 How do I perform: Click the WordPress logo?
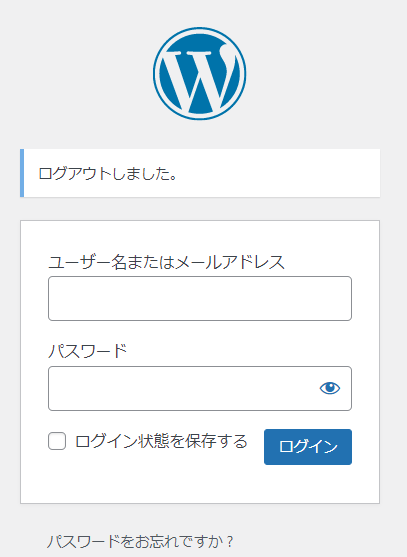200,74
